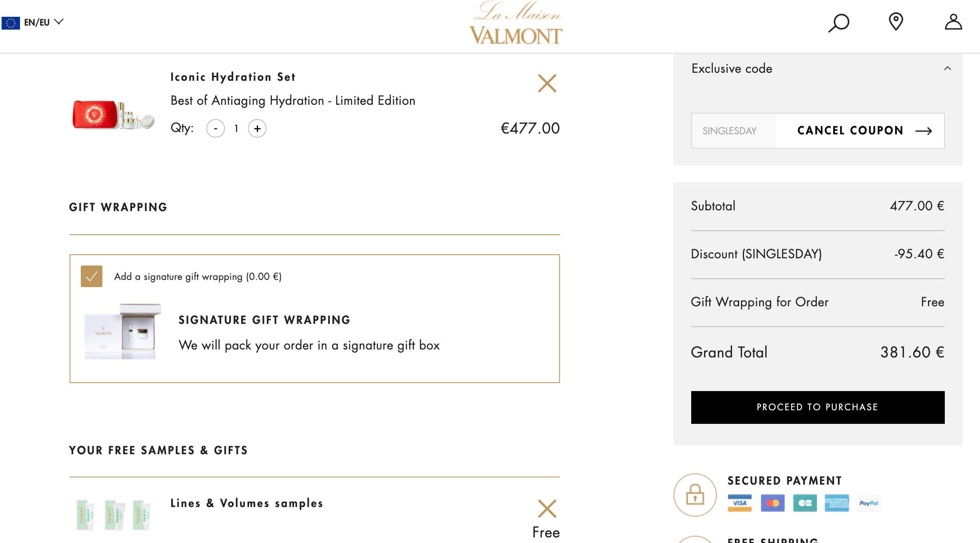Uncheck the signature gift wrapping checkbox

click(92, 276)
